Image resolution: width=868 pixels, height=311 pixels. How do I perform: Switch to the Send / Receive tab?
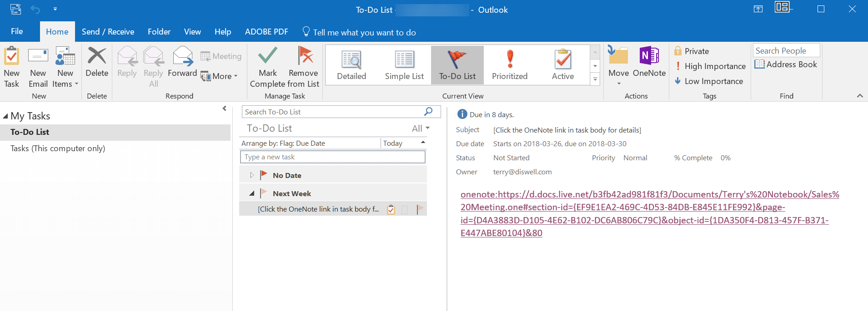[108, 32]
